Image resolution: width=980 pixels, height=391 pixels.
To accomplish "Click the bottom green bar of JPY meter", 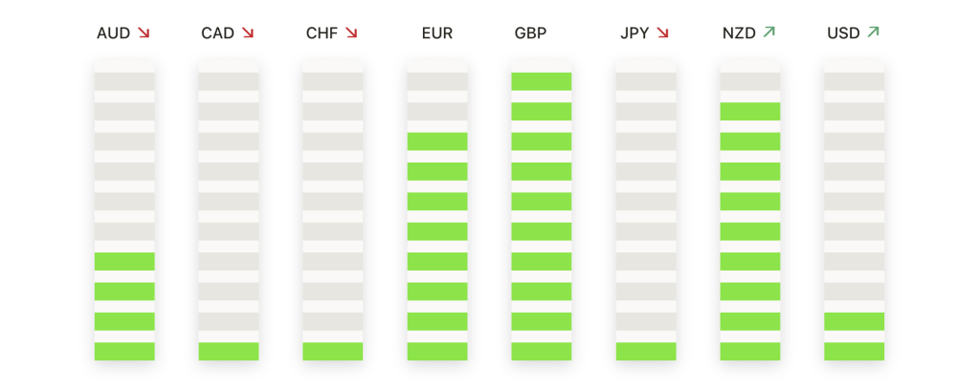I will [x=646, y=351].
